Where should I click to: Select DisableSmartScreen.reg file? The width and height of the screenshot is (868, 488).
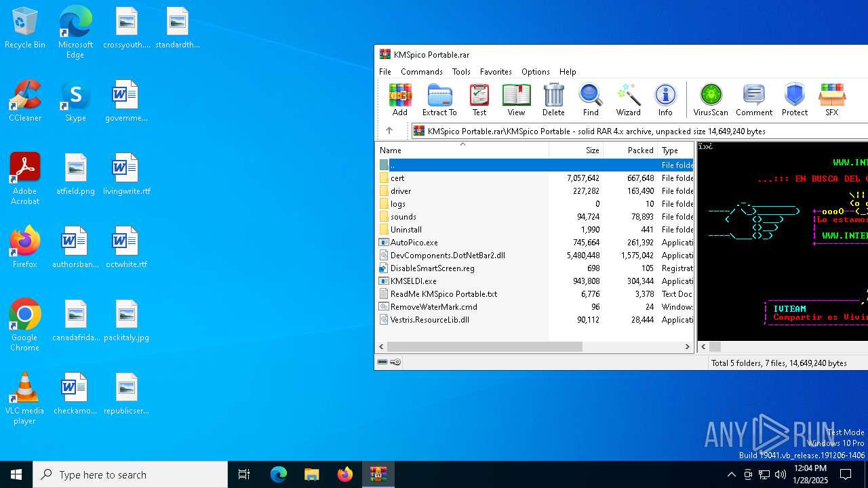[535, 268]
